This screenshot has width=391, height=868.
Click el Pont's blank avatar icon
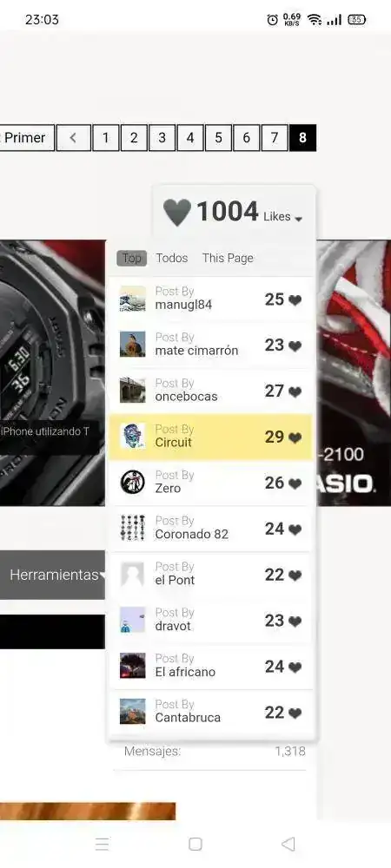point(132,575)
